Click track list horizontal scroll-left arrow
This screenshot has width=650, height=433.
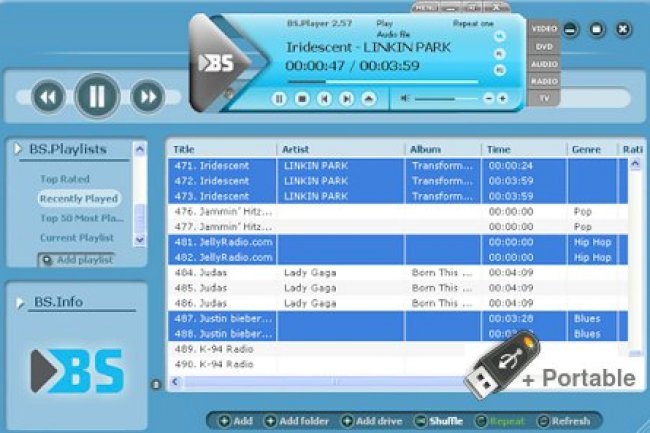[175, 382]
